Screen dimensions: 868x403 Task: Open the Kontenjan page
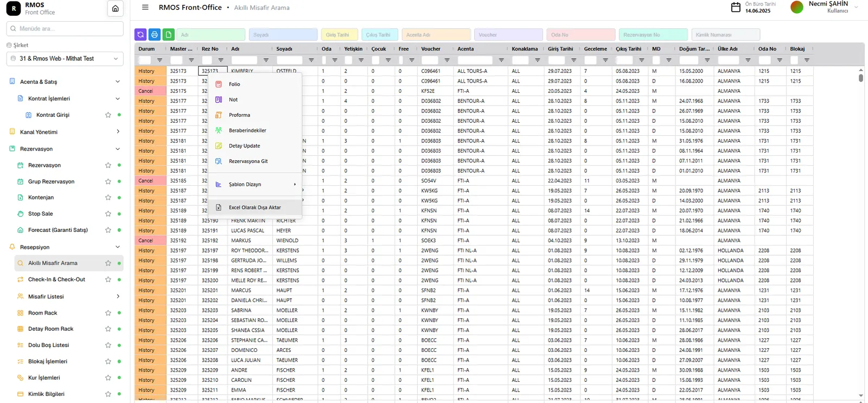pyautogui.click(x=41, y=198)
